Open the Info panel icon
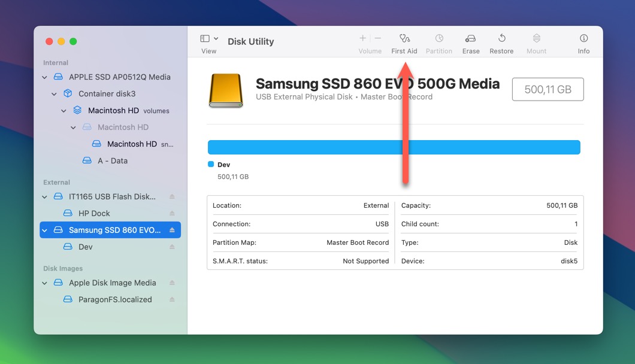 point(583,38)
